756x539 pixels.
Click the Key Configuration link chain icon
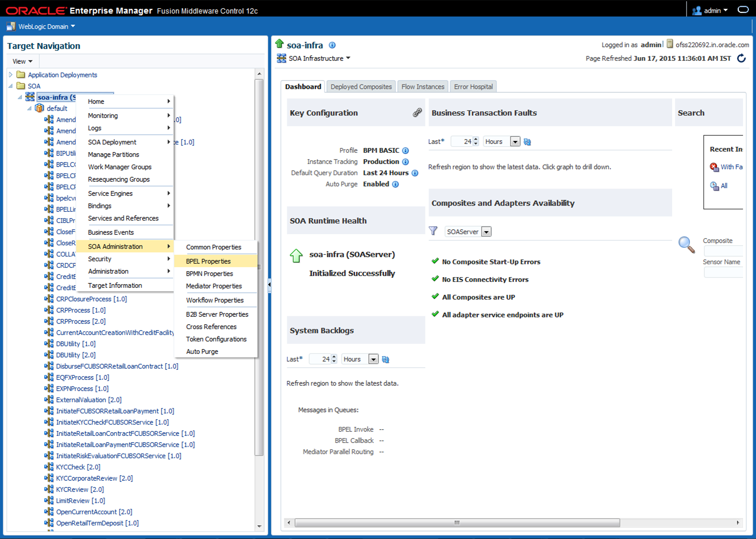[417, 113]
